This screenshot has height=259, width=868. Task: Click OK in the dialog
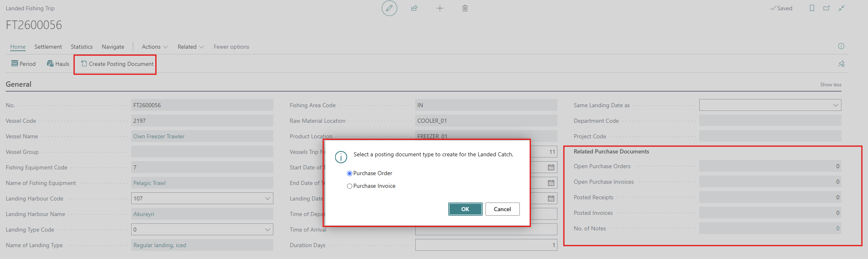coord(465,209)
